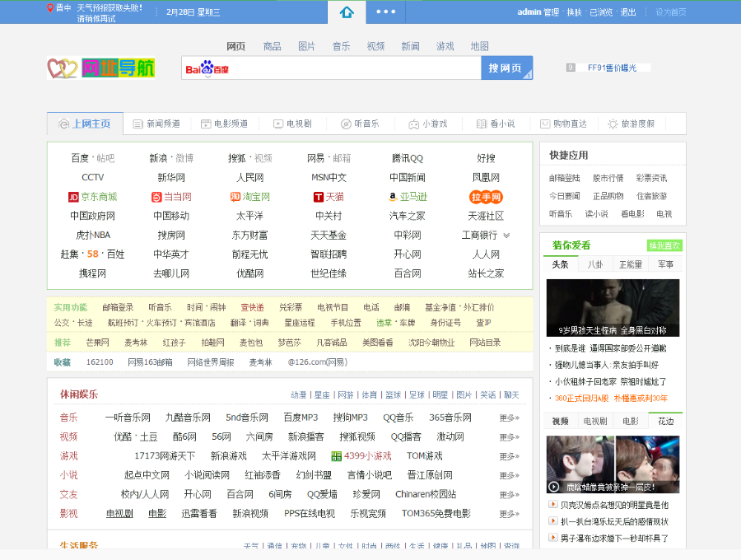Switch search to the 图片 tab
This screenshot has width=741, height=560.
[306, 46]
